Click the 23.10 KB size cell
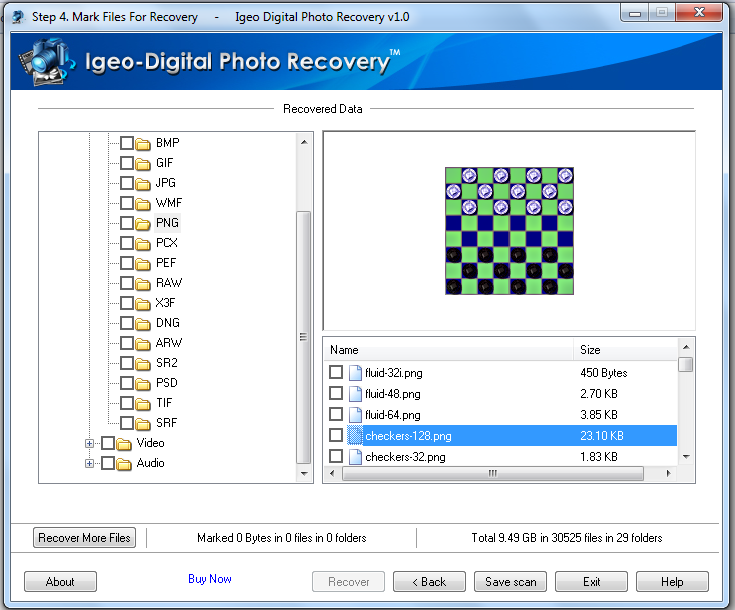Viewport: 735px width, 610px height. click(x=602, y=436)
